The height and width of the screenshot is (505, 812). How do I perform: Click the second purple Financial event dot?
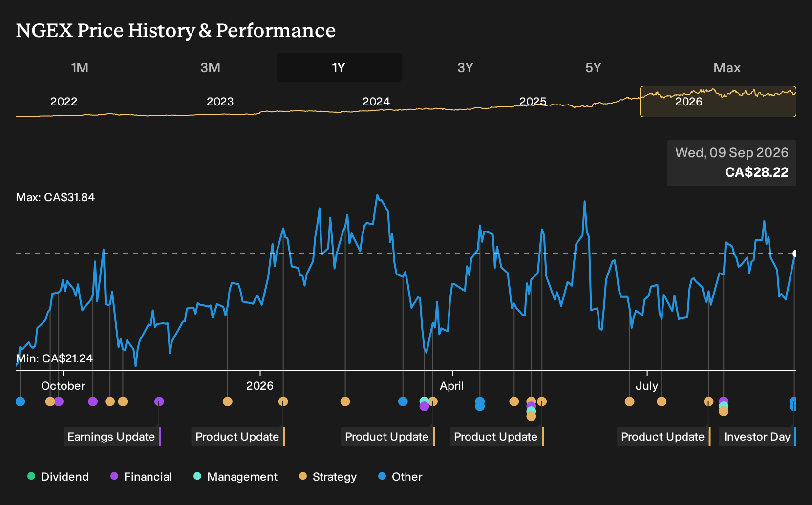(x=93, y=401)
